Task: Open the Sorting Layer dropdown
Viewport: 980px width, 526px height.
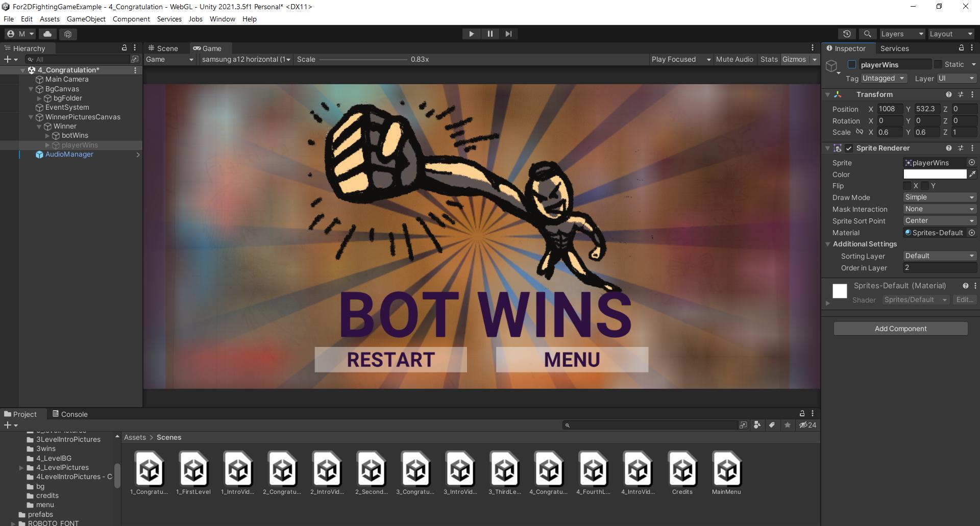Action: point(939,256)
